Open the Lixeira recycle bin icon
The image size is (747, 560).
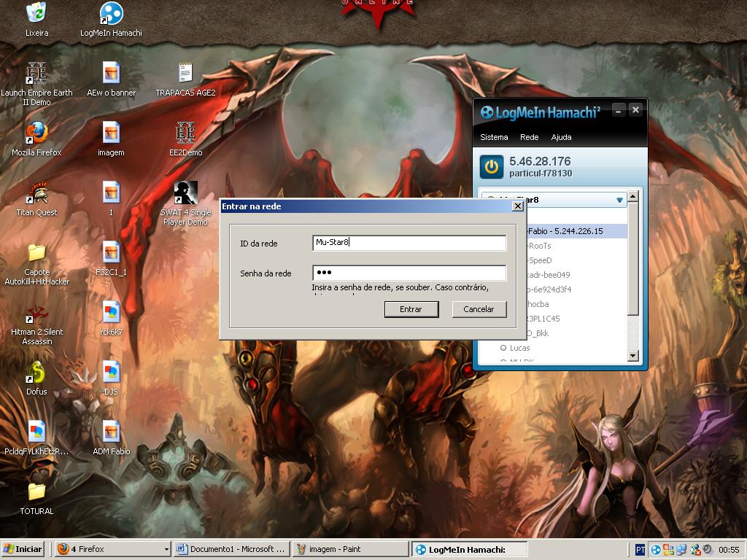[x=36, y=13]
